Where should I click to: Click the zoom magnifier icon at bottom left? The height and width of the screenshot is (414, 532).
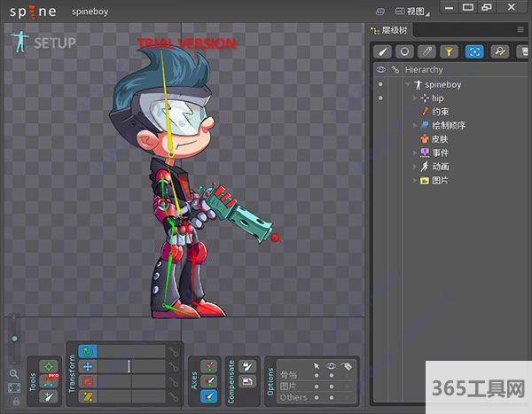click(13, 374)
